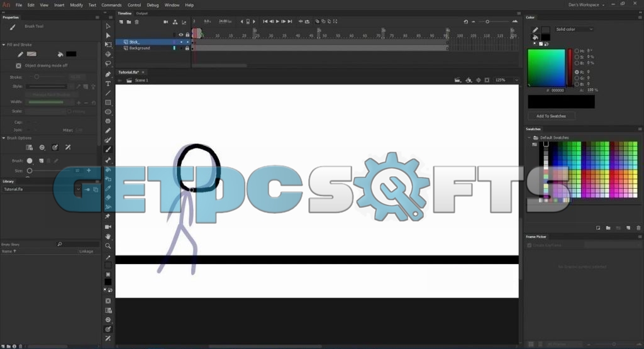Step back one frame
This screenshot has height=349, width=644.
[272, 21]
